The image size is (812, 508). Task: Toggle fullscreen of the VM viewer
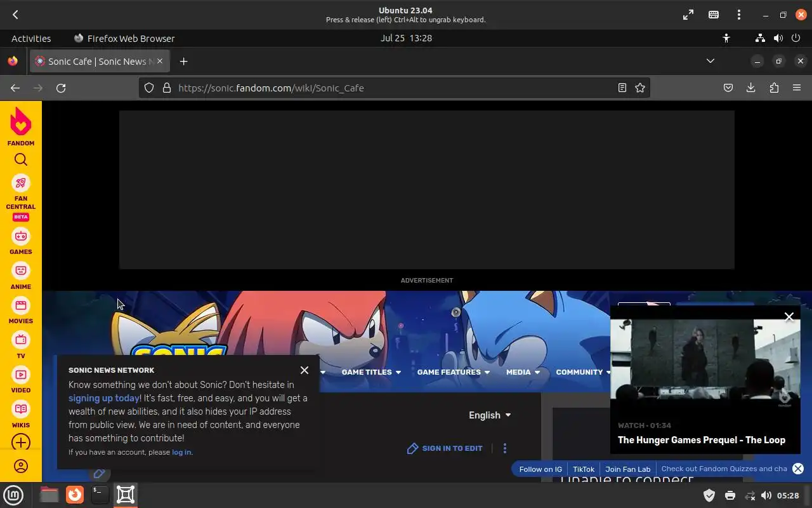[x=688, y=15]
